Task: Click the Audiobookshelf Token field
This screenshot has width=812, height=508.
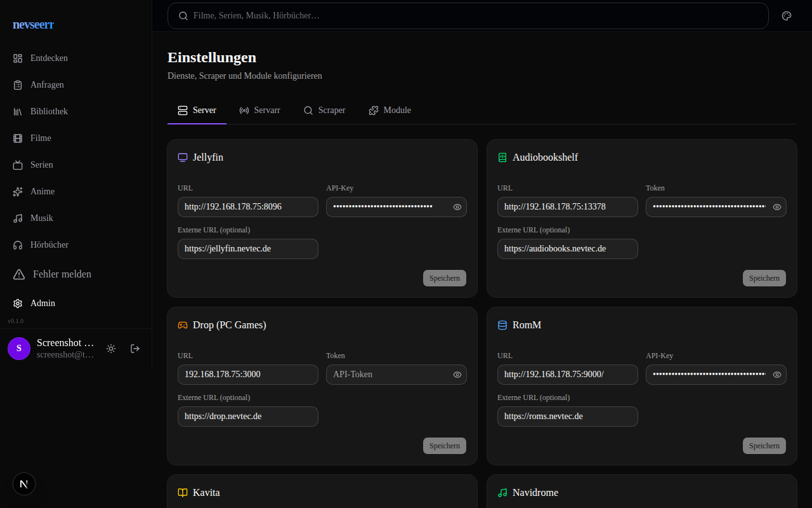Action: click(x=716, y=207)
